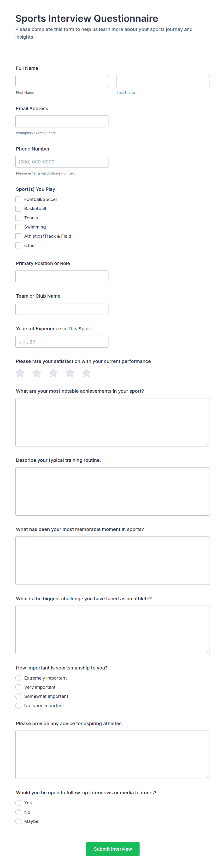Select the third rating star

53,373
